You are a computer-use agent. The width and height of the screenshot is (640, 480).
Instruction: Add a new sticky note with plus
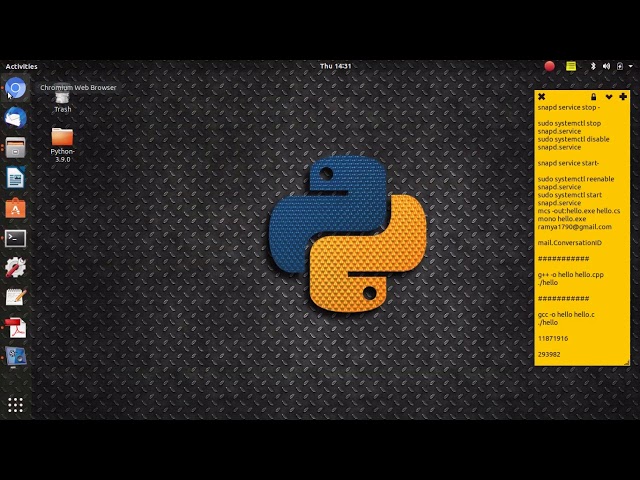pyautogui.click(x=623, y=97)
